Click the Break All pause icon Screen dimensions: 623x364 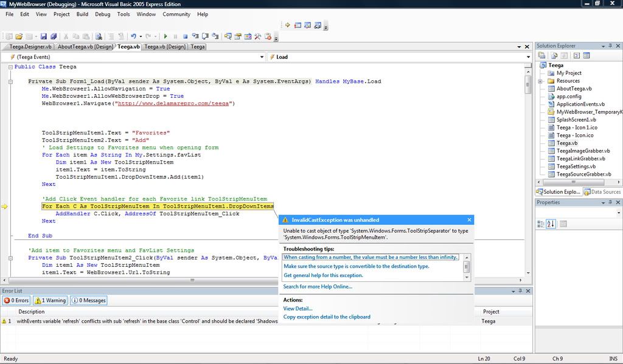click(x=175, y=36)
